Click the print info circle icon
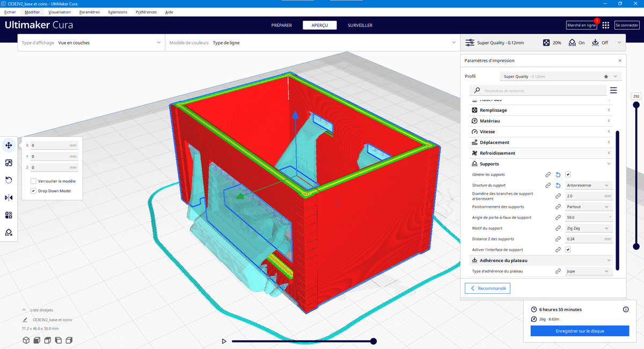 click(626, 309)
